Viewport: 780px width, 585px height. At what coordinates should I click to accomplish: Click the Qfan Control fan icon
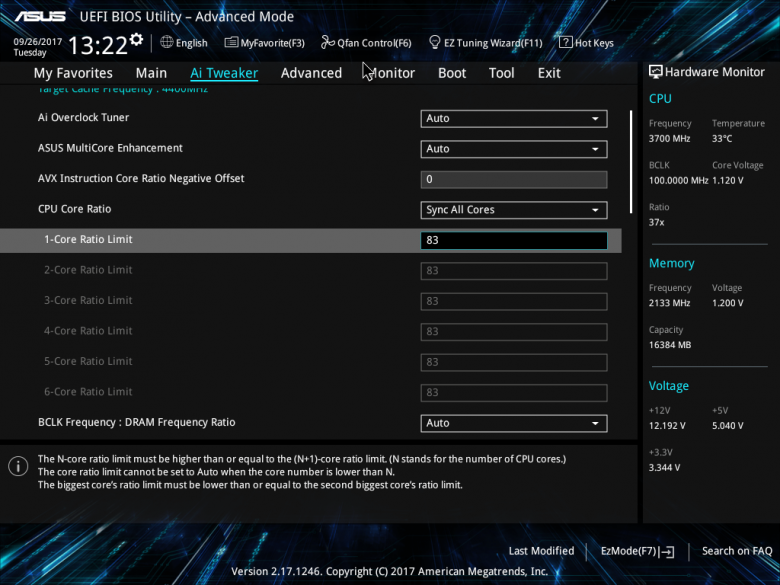[327, 42]
